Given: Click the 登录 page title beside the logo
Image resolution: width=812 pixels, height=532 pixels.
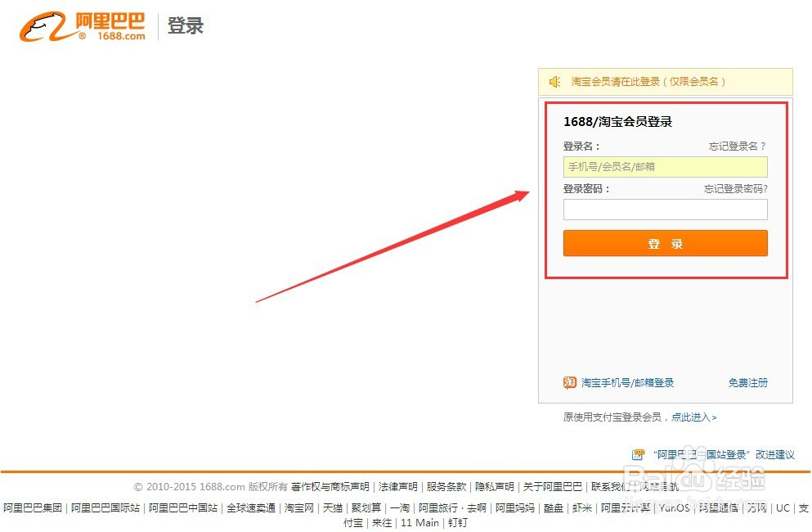Looking at the screenshot, I should pyautogui.click(x=186, y=25).
